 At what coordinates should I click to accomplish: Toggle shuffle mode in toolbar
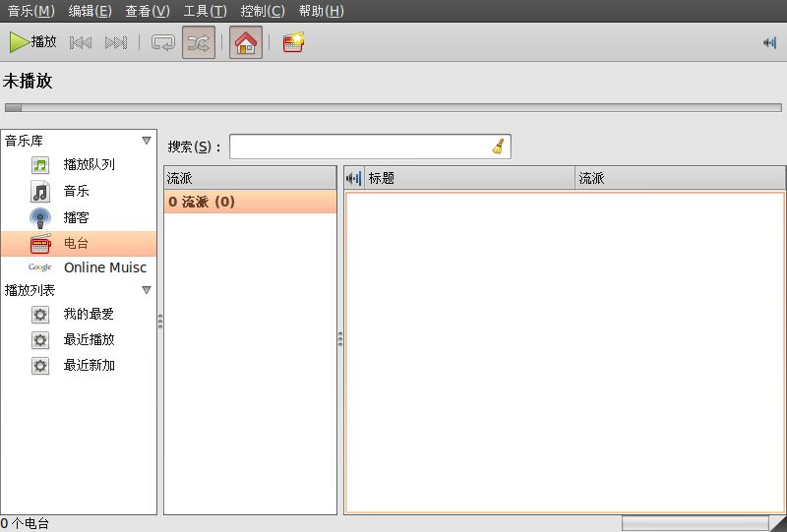tap(199, 42)
